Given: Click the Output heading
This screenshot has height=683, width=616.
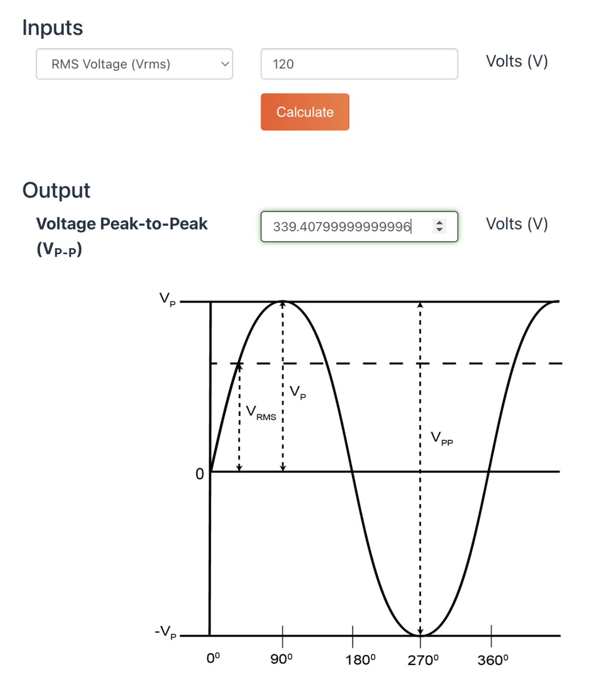Looking at the screenshot, I should pos(56,191).
